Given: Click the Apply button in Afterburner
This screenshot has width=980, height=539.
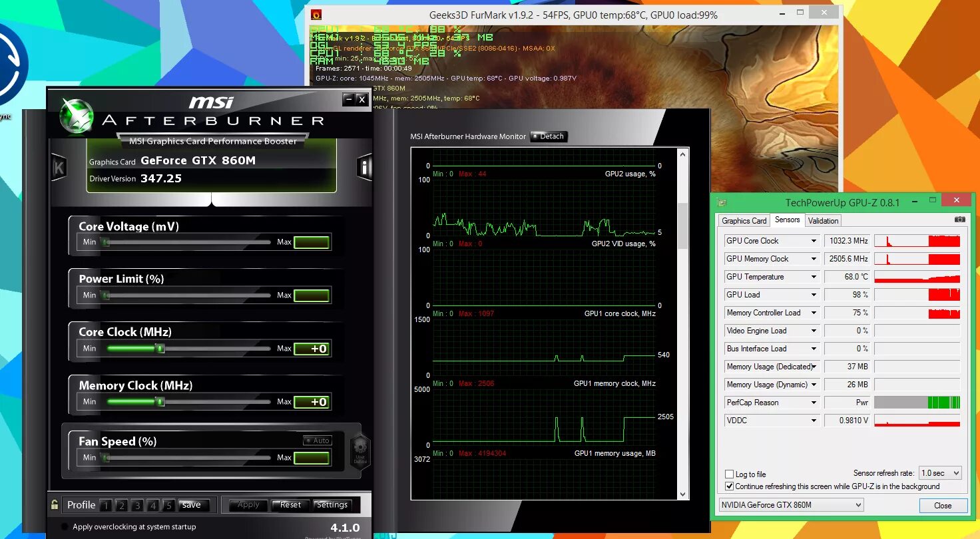Looking at the screenshot, I should coord(248,505).
